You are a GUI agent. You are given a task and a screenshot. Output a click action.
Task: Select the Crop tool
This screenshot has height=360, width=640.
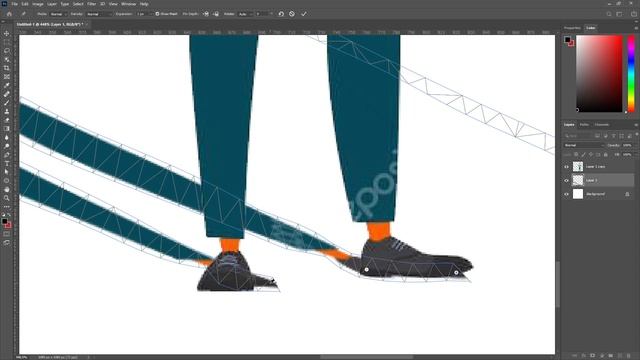7,68
